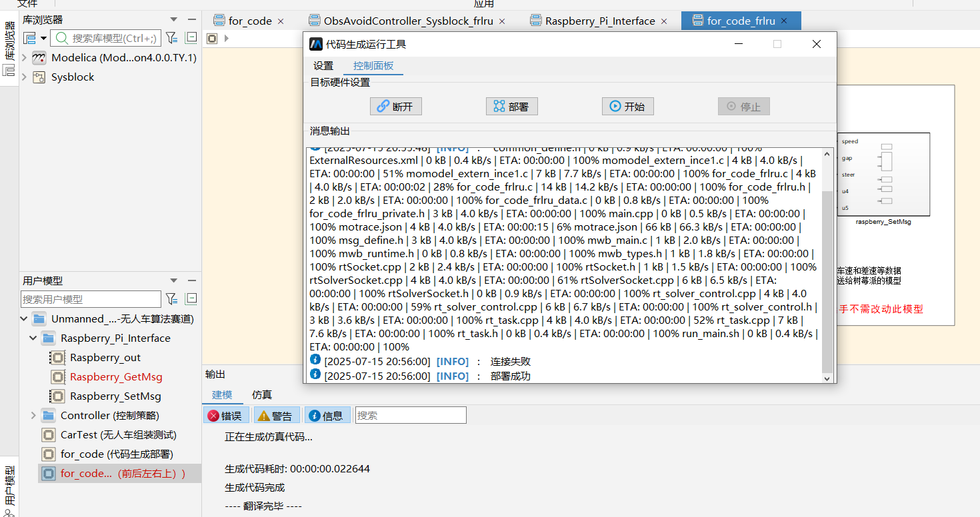Click the Unmanned_ package folder icon

coord(39,319)
